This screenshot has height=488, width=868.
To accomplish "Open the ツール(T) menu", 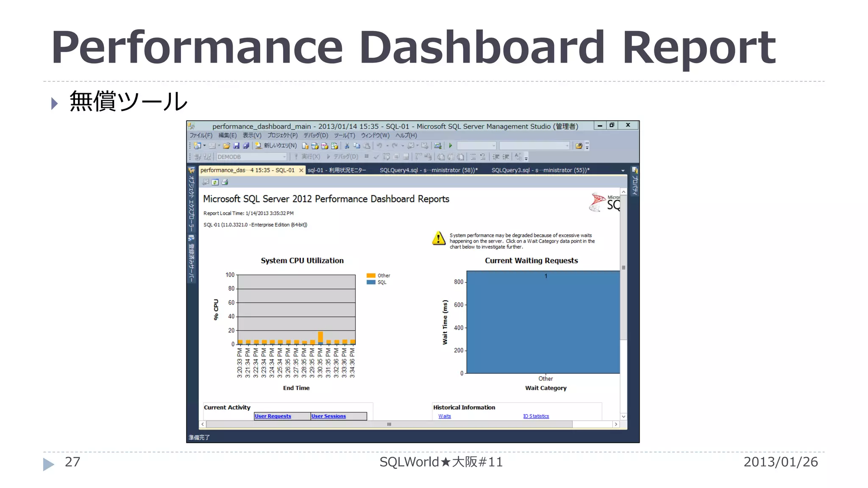I will [345, 136].
